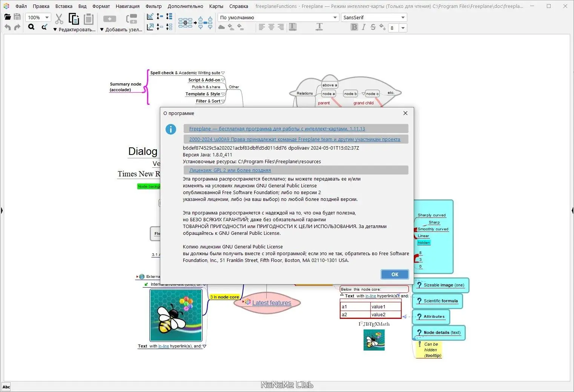The image size is (574, 392).
Task: Click the large bee image in map
Action: tap(176, 315)
